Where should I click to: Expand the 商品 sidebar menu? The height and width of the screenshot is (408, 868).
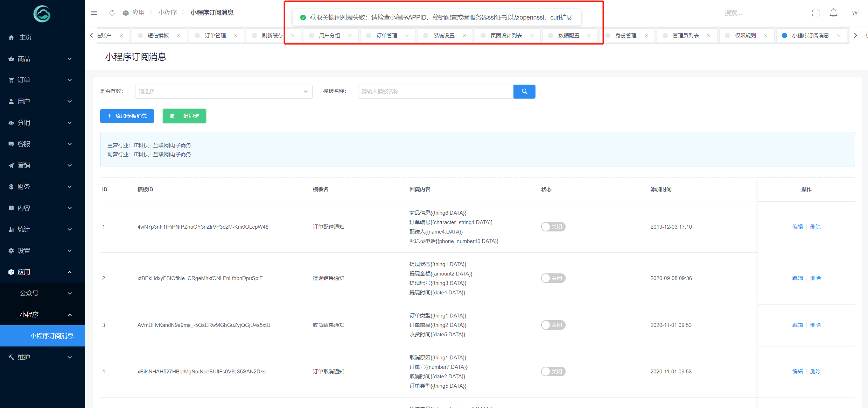click(x=42, y=59)
